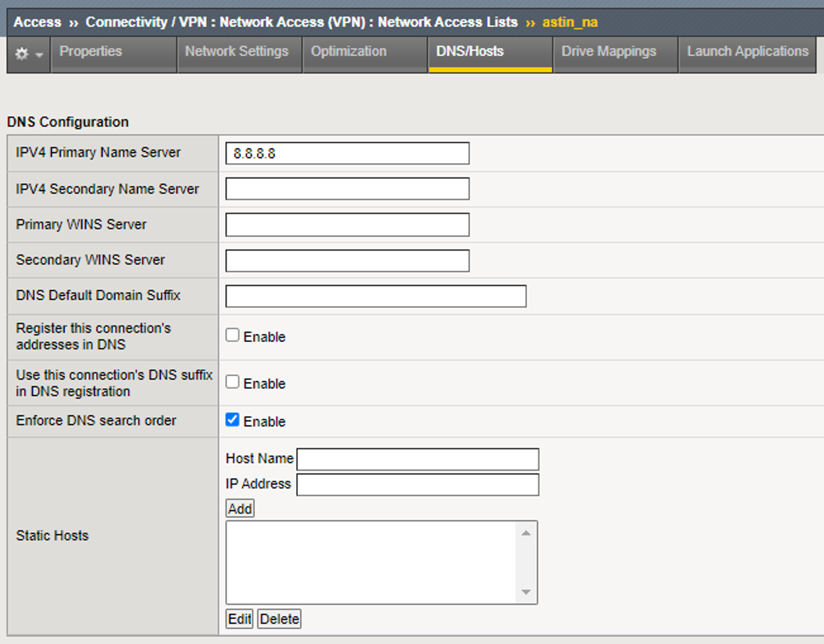Open the Network Settings tab
This screenshot has height=644, width=824.
point(236,51)
